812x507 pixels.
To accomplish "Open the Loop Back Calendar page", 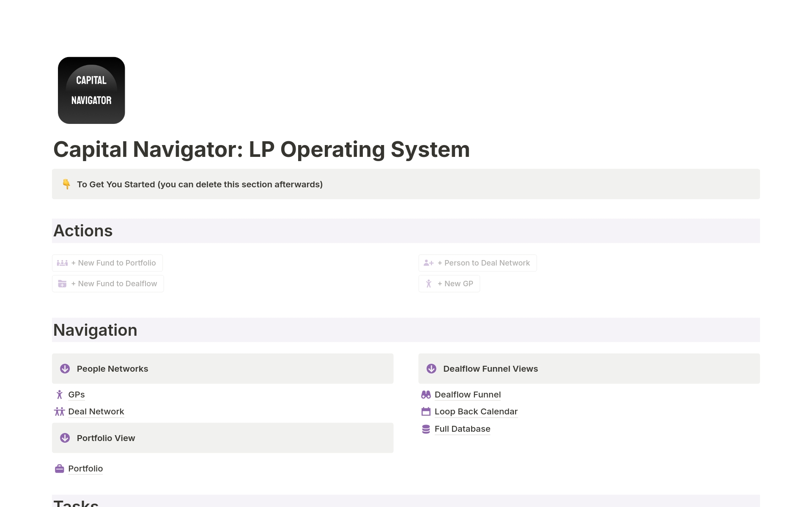I will point(476,411).
